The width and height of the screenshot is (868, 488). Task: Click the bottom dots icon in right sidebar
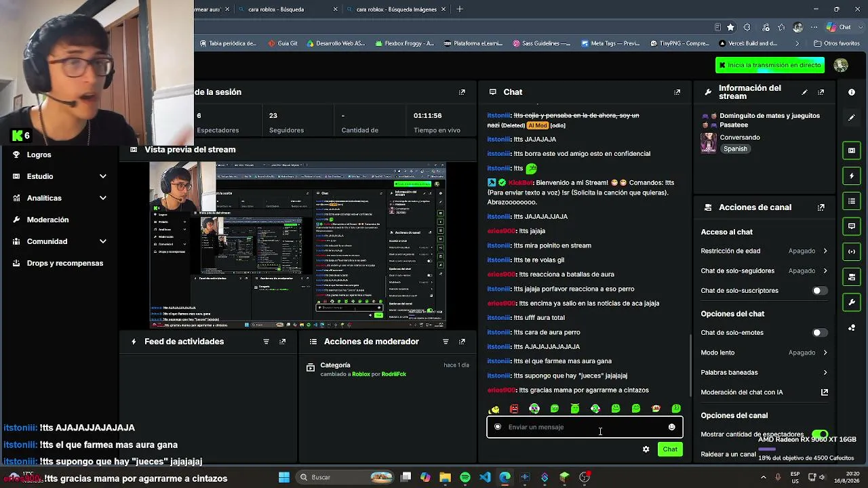pos(852,327)
